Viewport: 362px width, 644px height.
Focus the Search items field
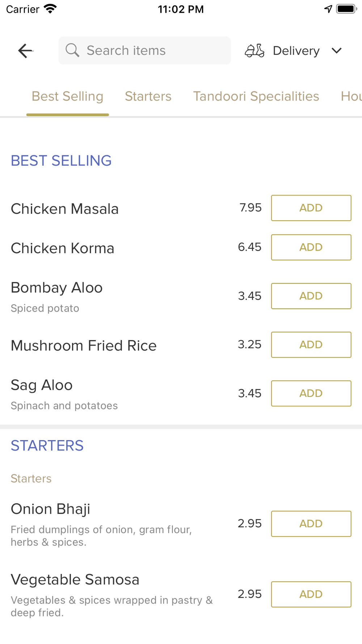tap(145, 50)
